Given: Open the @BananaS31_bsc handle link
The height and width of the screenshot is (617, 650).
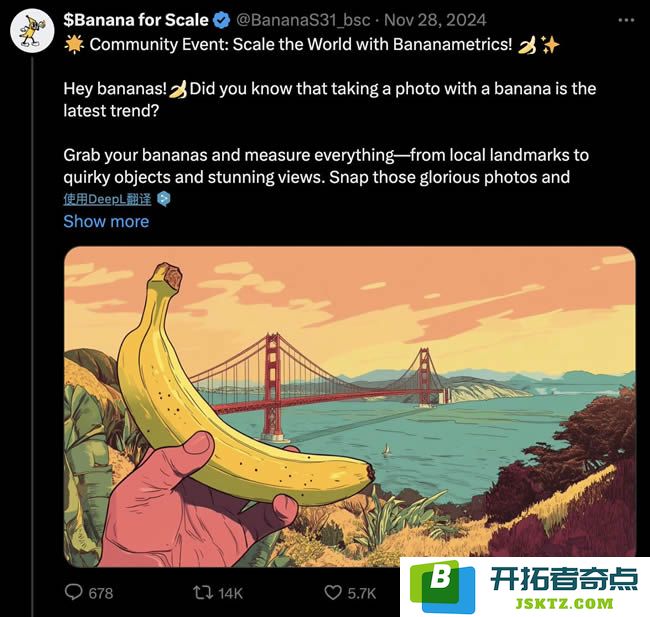Looking at the screenshot, I should 303,20.
